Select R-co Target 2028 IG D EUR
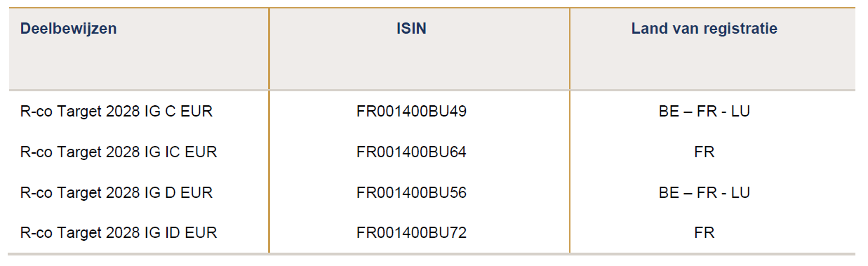This screenshot has width=868, height=266. tap(116, 192)
